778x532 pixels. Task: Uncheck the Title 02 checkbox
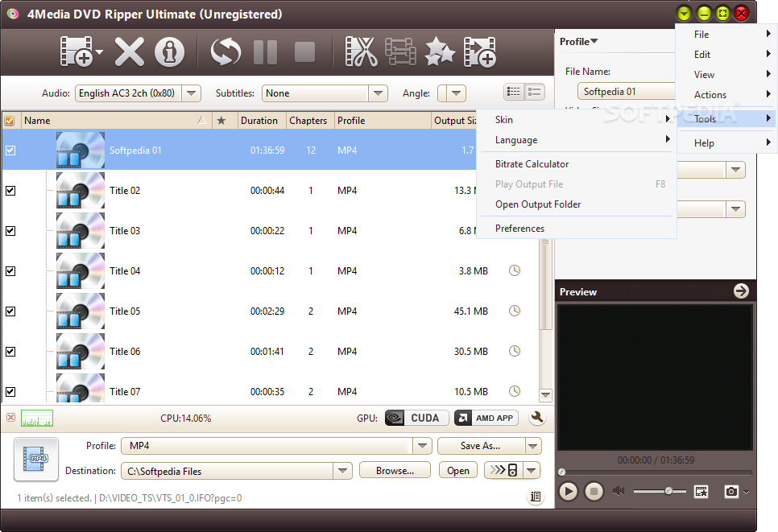click(x=10, y=191)
